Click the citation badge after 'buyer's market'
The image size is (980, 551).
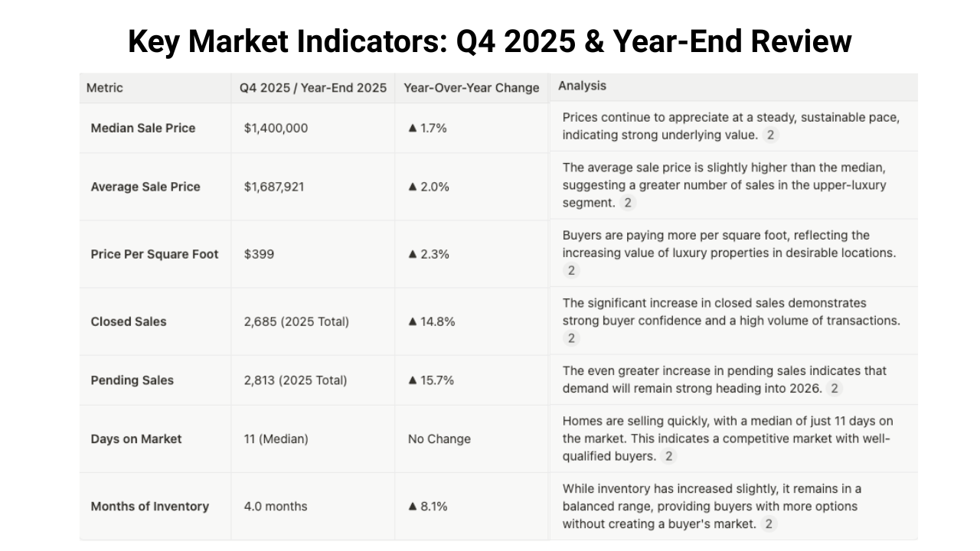769,524
